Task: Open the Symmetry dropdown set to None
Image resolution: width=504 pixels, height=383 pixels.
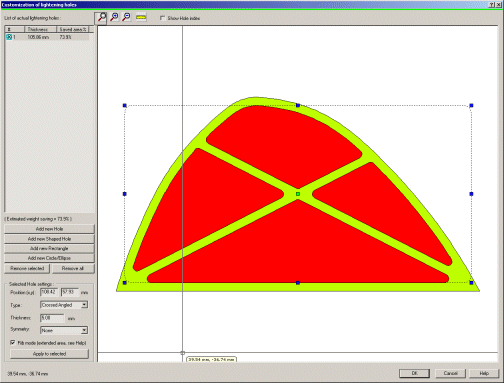Action: 64,330
